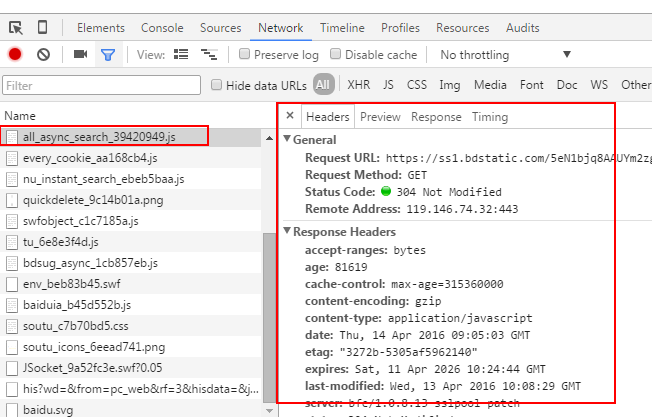Click the Filter text input field

[100, 86]
